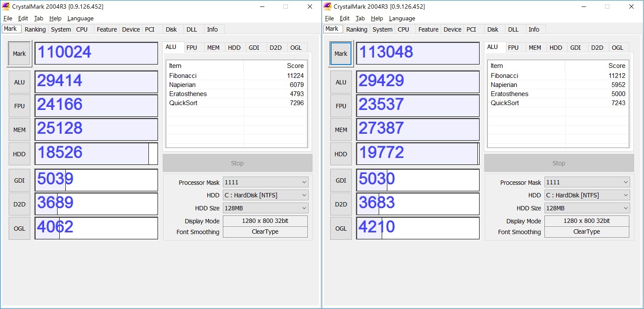This screenshot has height=309, width=644.
Task: Switch to Device tab in right window
Action: (453, 29)
